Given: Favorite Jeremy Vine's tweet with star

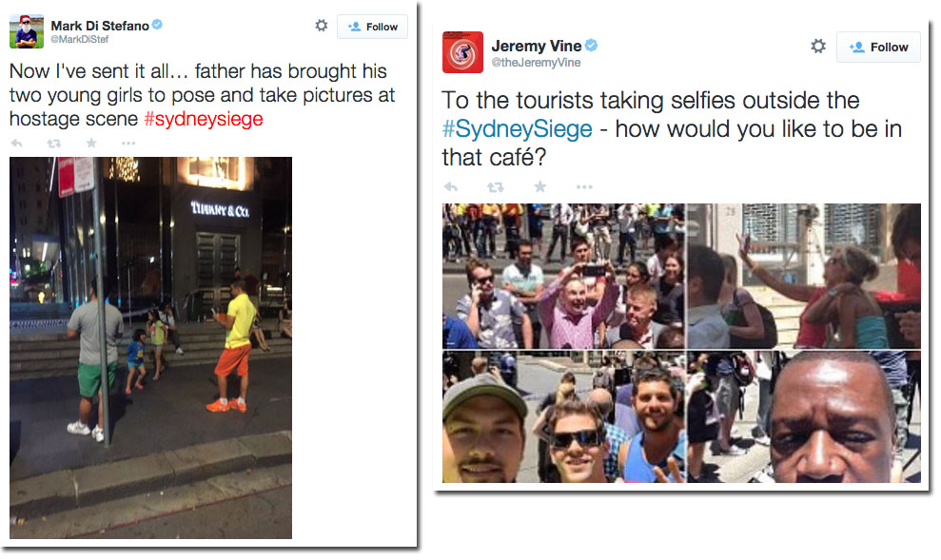Looking at the screenshot, I should click(x=540, y=186).
